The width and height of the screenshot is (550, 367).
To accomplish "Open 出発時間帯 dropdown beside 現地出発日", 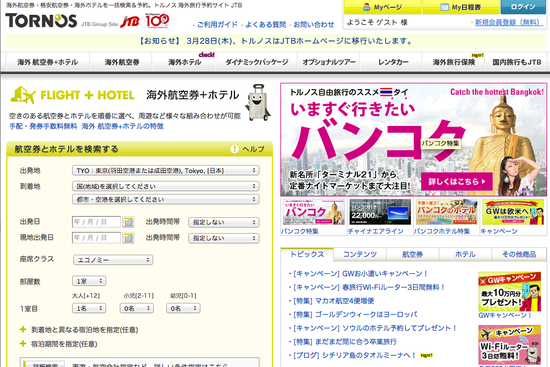I will click(224, 238).
